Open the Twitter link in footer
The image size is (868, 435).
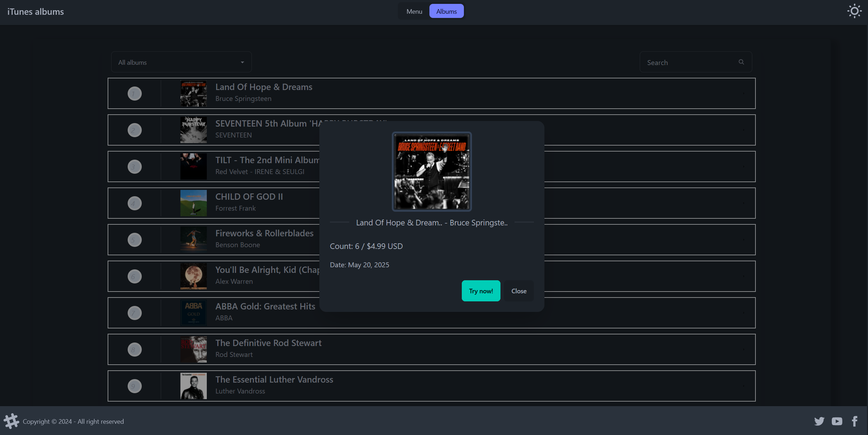tap(819, 421)
